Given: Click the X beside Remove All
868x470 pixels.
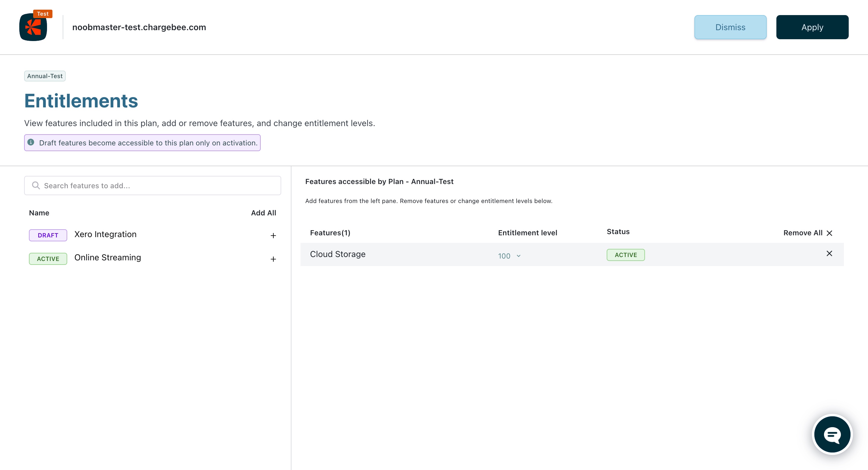Looking at the screenshot, I should [830, 233].
